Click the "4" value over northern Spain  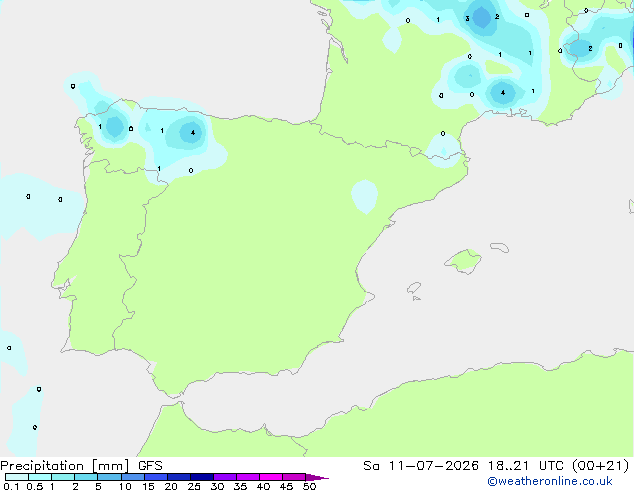[193, 132]
